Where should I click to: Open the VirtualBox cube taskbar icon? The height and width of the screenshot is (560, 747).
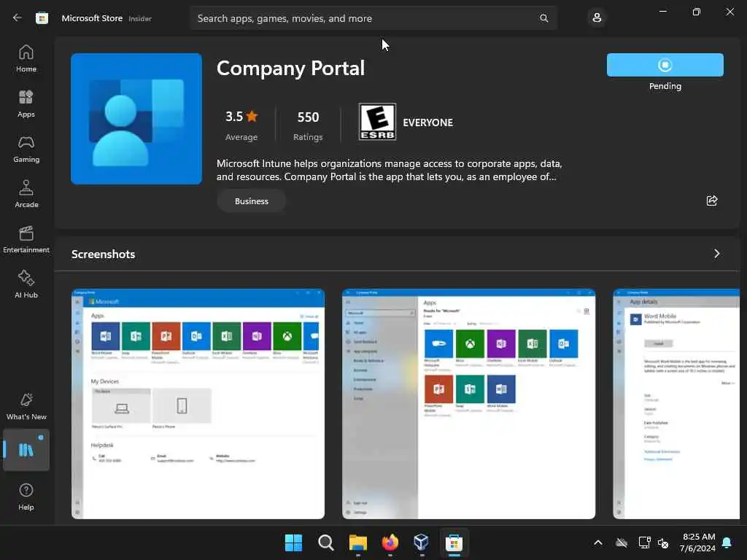point(422,542)
